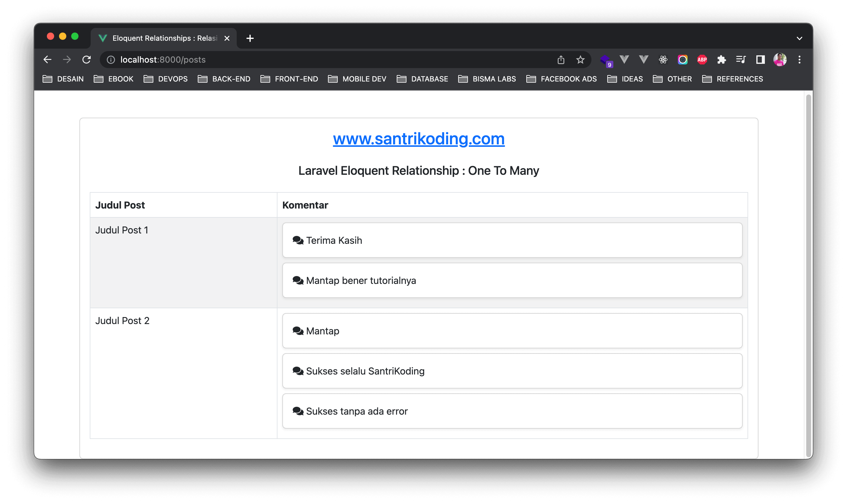The image size is (847, 504).
Task: Open the user profile avatar
Action: (780, 60)
